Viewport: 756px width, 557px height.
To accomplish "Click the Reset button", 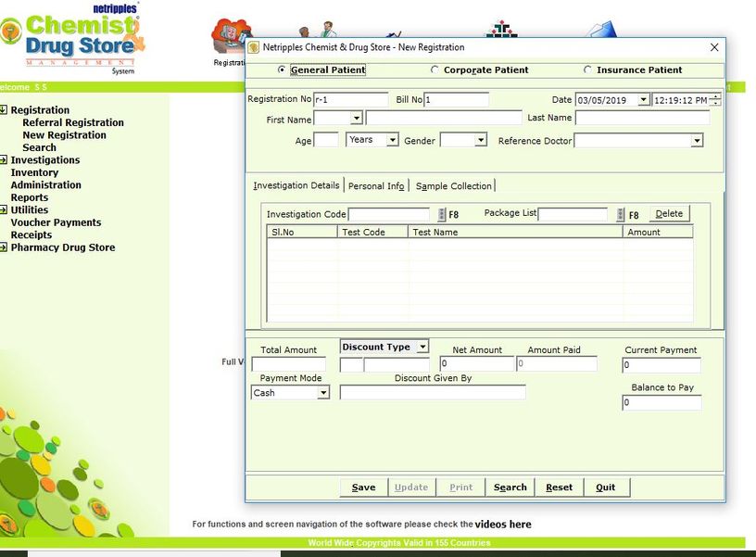I will coord(560,487).
